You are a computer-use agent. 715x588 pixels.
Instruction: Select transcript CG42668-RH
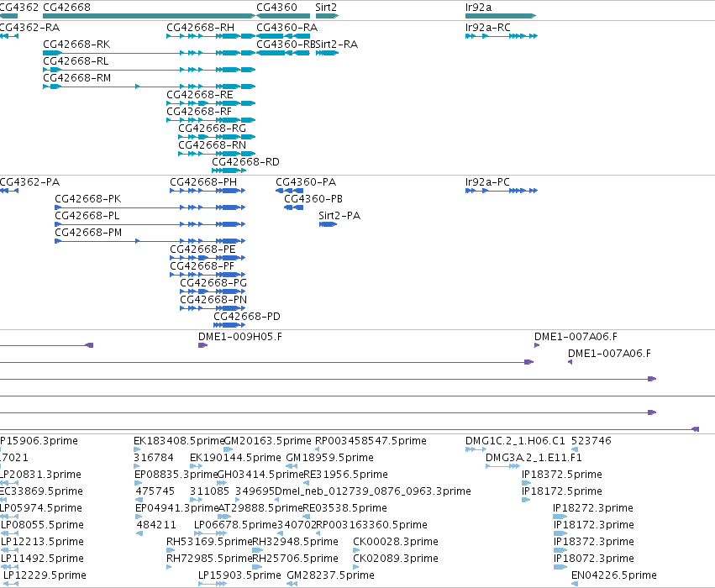point(201,28)
